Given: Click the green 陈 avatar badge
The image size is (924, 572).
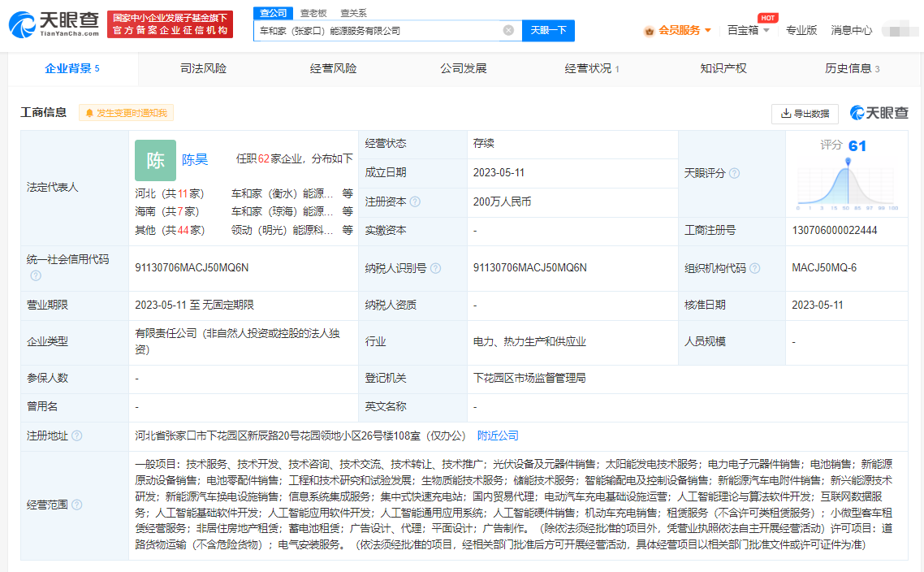Looking at the screenshot, I should [x=156, y=160].
